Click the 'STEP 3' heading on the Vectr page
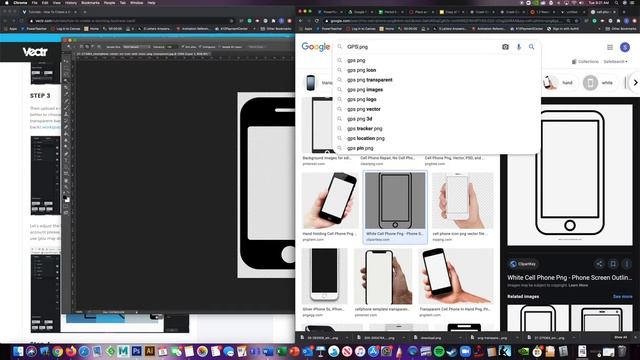 coord(40,96)
